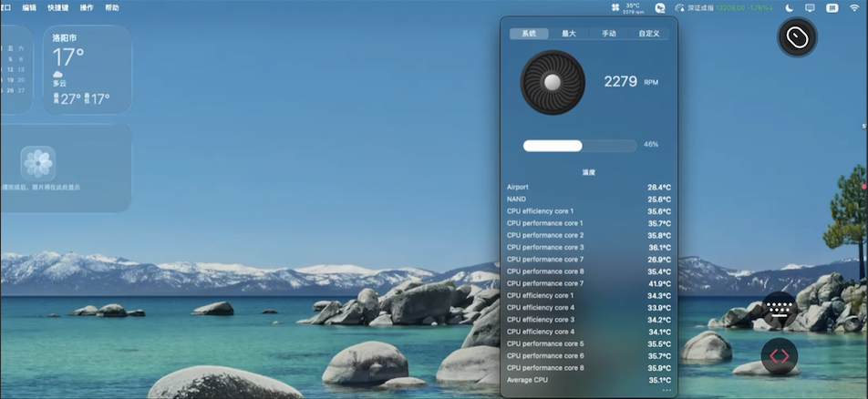
Task: Toggle the Do Not Disturb moon icon
Action: click(x=790, y=7)
